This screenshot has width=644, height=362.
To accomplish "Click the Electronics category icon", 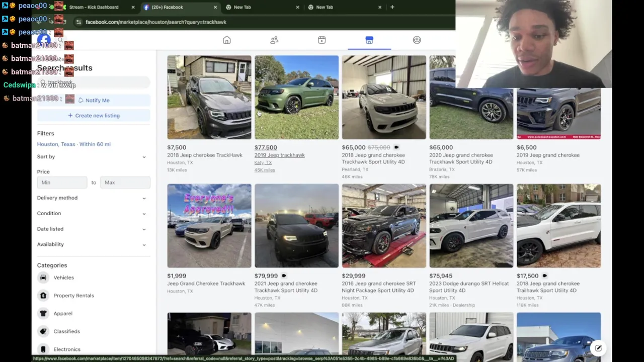I will [43, 349].
